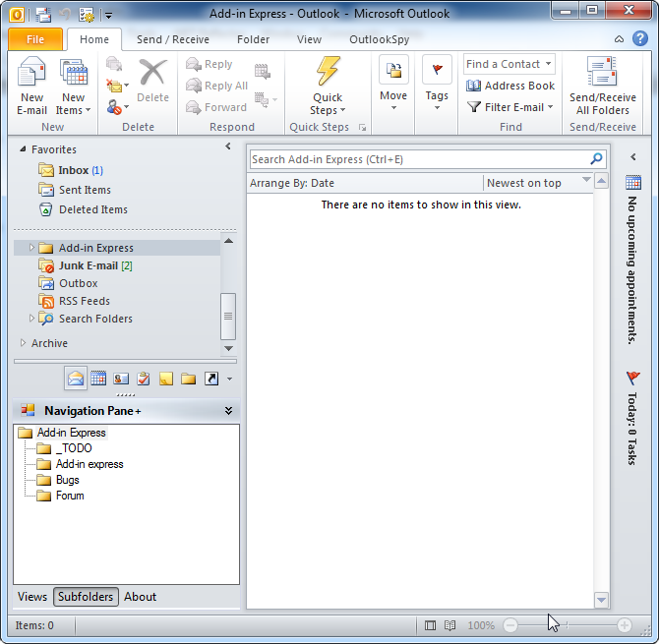The width and height of the screenshot is (659, 644).
Task: Select the Junk E-mail folder
Action: 86,265
